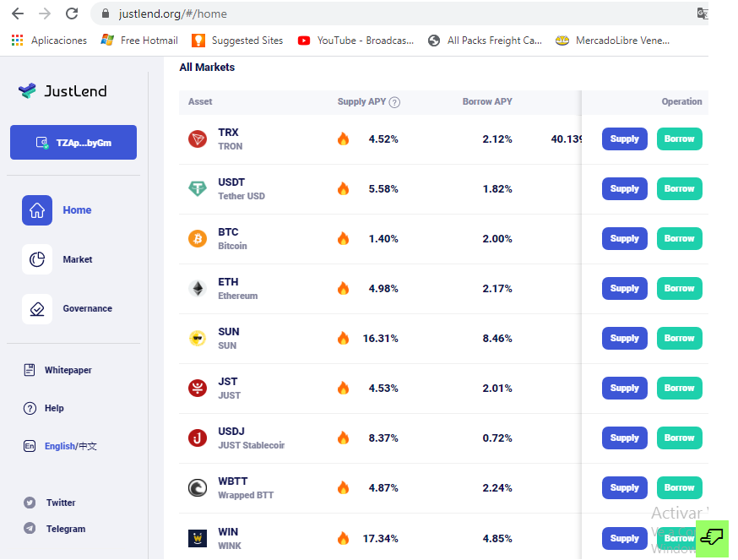Click the Governance stamp icon

point(37,309)
